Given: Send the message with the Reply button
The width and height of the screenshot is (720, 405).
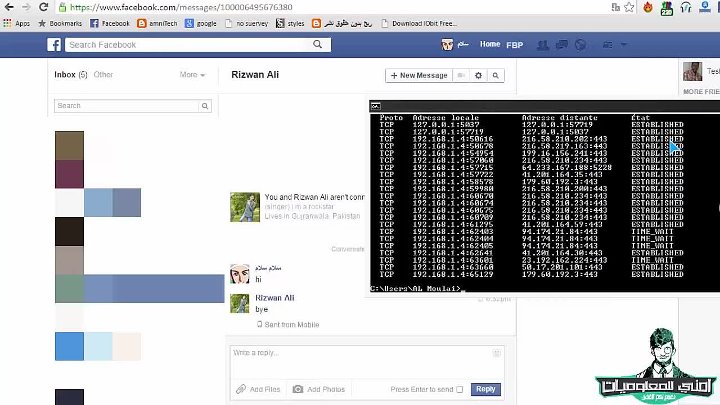Looking at the screenshot, I should point(485,389).
